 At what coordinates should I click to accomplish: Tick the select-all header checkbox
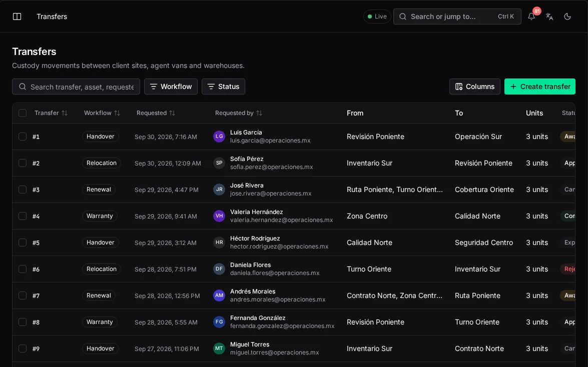point(23,113)
